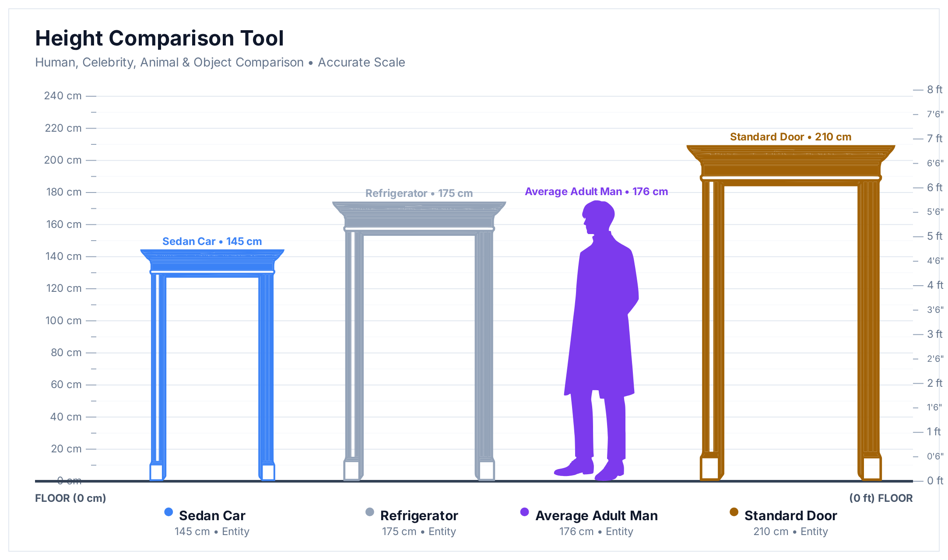Click the 'FLOOR (0 cm)' label

pos(70,498)
